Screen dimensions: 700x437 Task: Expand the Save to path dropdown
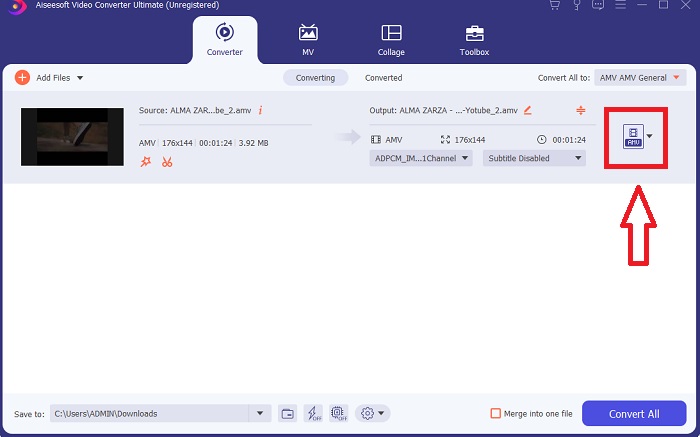point(261,413)
